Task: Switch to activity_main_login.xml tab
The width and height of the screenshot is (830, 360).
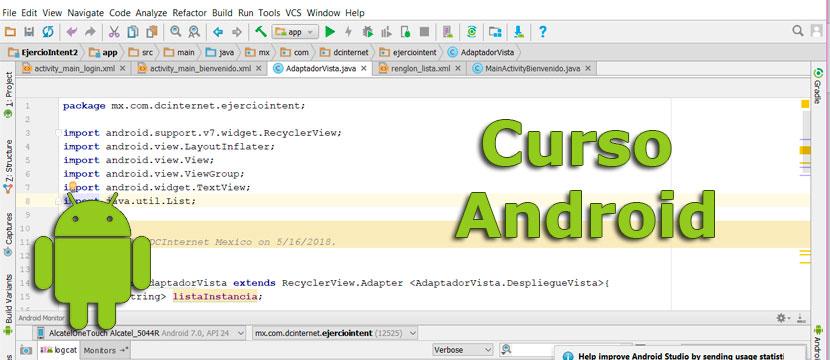Action: [74, 68]
